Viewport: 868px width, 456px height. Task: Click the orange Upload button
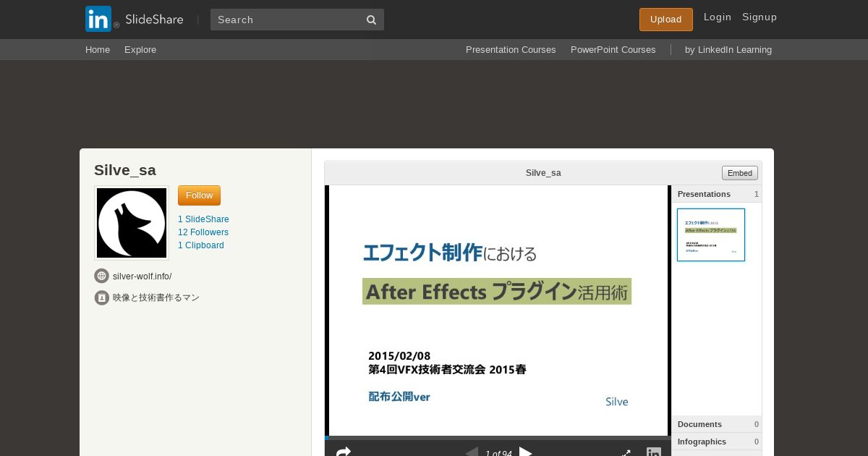coord(665,20)
